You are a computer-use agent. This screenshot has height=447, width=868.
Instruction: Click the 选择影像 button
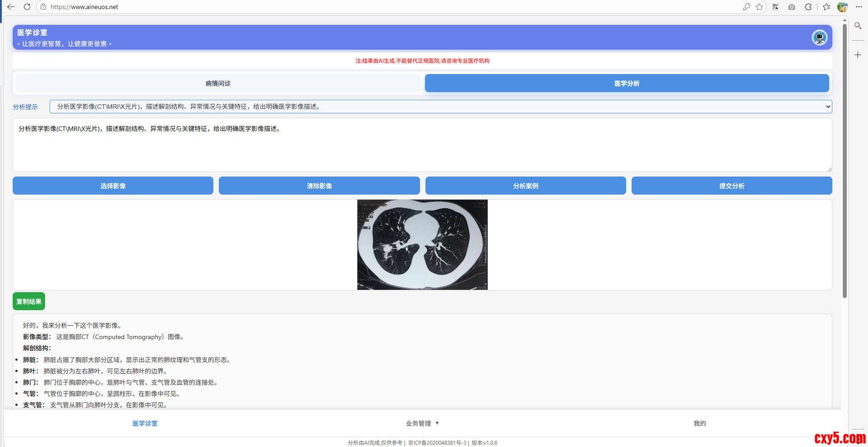click(x=113, y=186)
